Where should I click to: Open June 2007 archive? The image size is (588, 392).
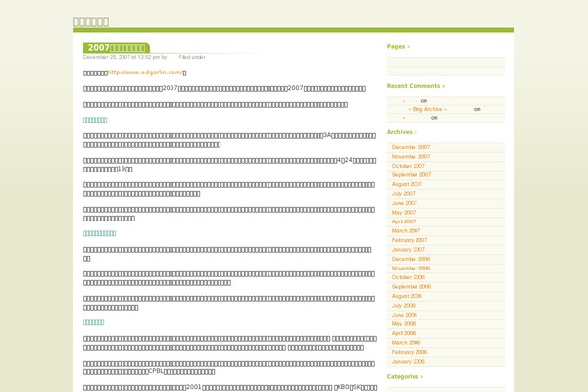pyautogui.click(x=404, y=203)
